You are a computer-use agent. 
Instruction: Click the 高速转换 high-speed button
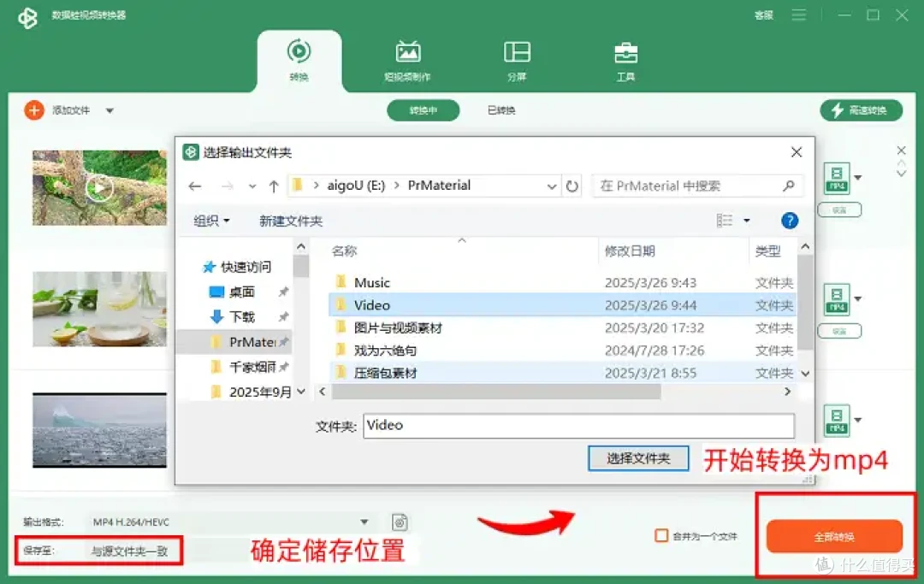861,110
